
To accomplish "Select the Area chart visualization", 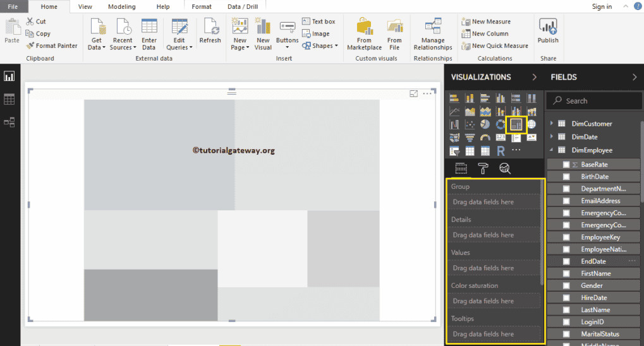I will pos(470,111).
